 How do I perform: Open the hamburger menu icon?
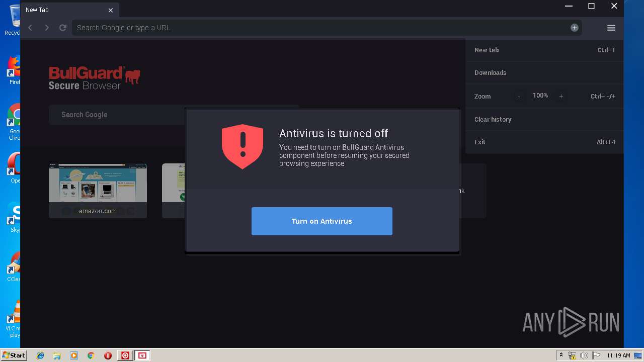click(x=611, y=28)
